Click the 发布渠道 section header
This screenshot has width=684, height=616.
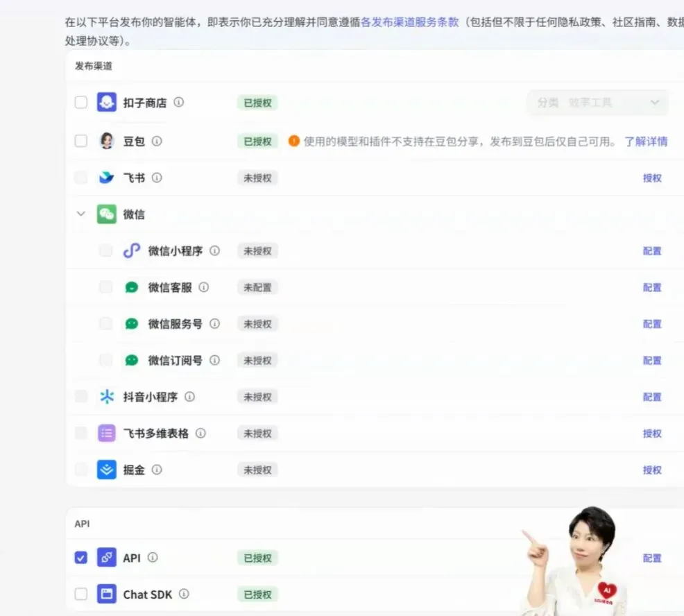point(94,66)
